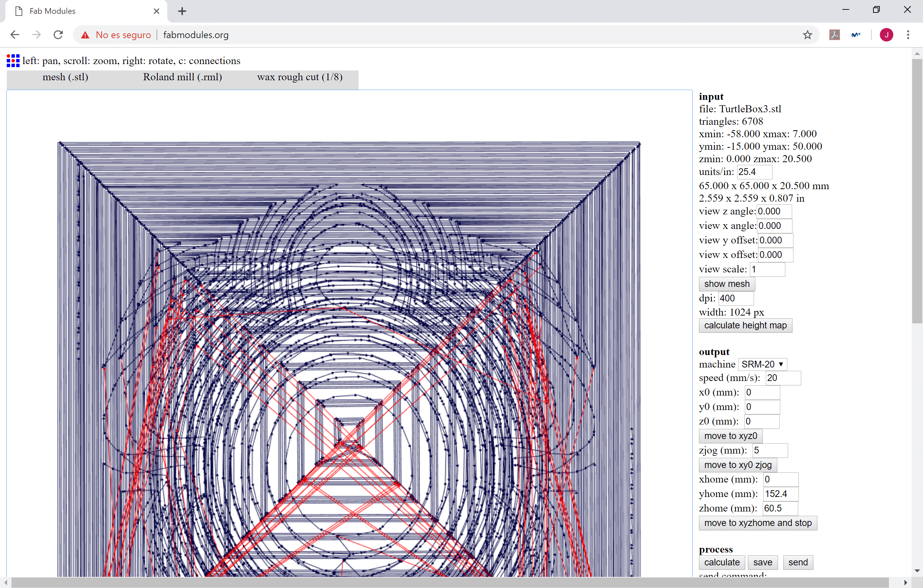Screen dimensions: 923x588
Task: Click the profile avatar J icon
Action: pyautogui.click(x=886, y=35)
